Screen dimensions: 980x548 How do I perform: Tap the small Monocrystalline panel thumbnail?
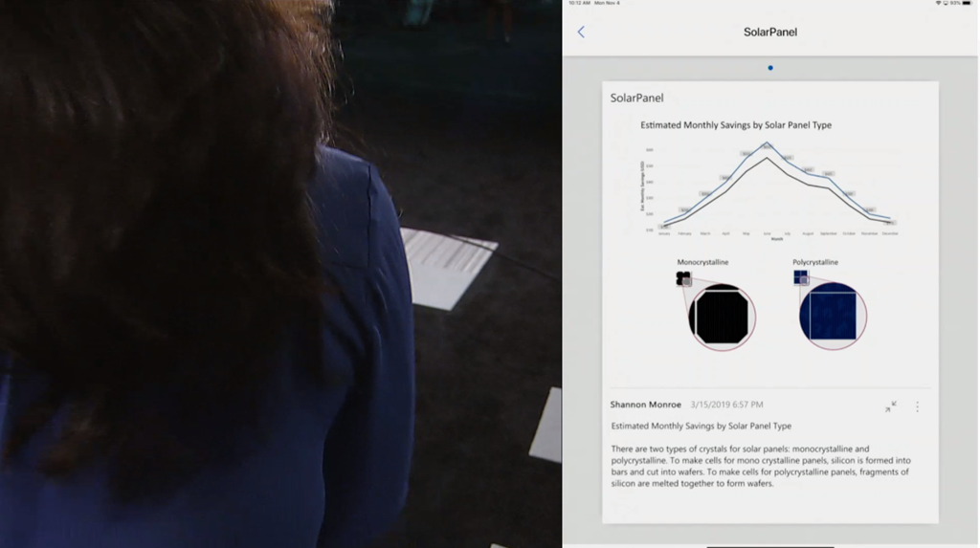[683, 278]
